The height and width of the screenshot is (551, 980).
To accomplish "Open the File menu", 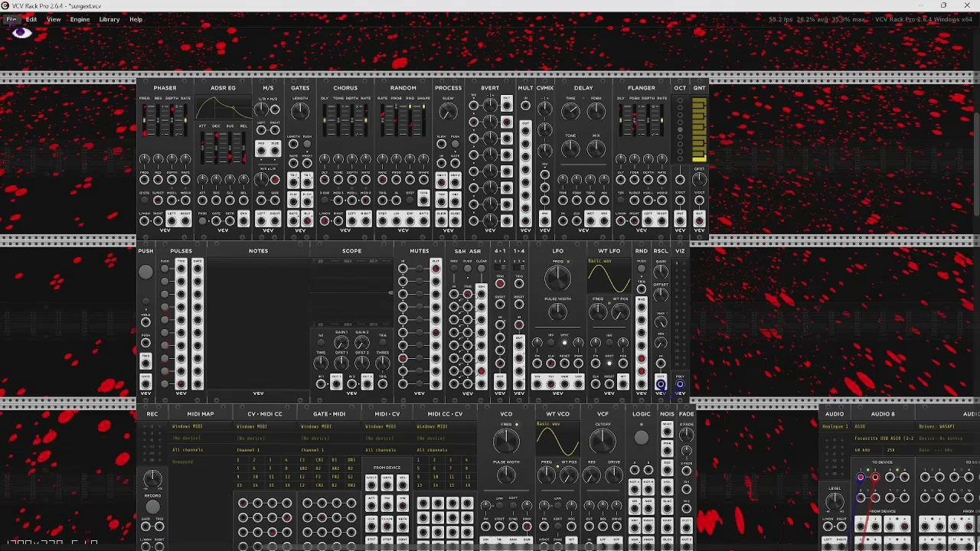I will (x=11, y=19).
